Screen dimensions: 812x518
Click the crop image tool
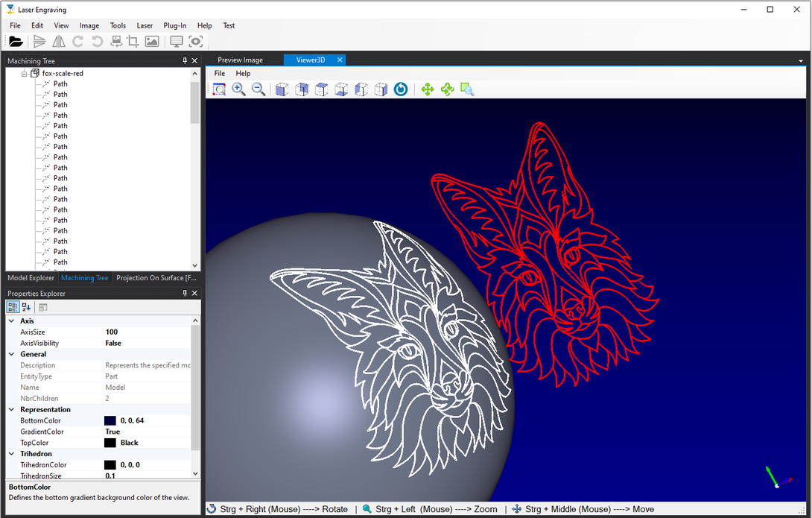point(133,42)
